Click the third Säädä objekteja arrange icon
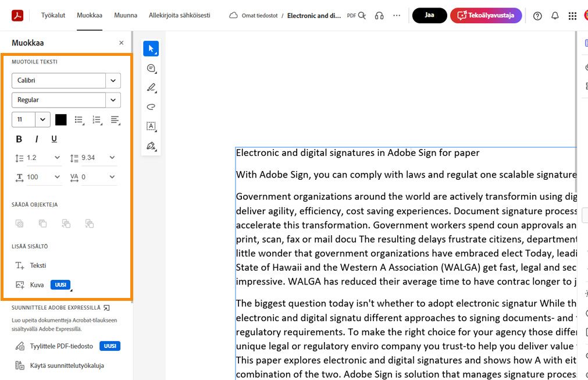588x380 pixels. [x=66, y=224]
